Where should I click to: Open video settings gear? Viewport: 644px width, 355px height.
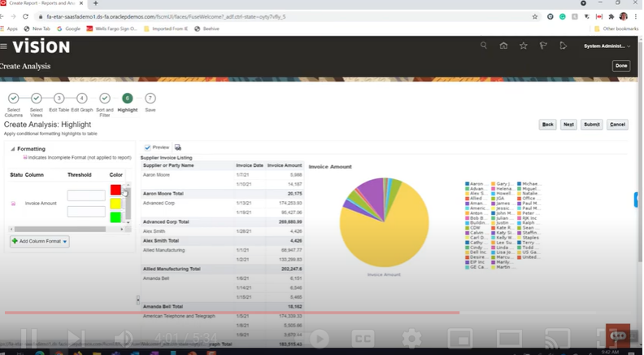[411, 339]
